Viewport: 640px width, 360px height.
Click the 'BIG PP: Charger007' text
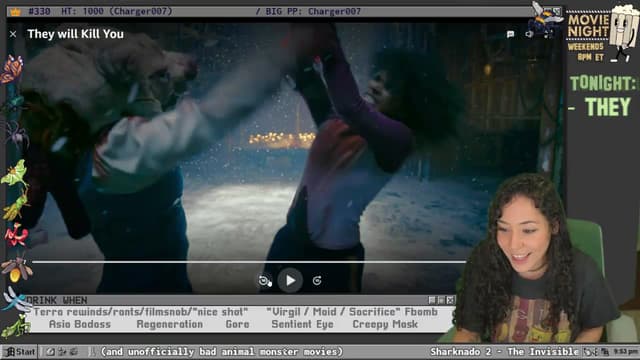click(313, 11)
